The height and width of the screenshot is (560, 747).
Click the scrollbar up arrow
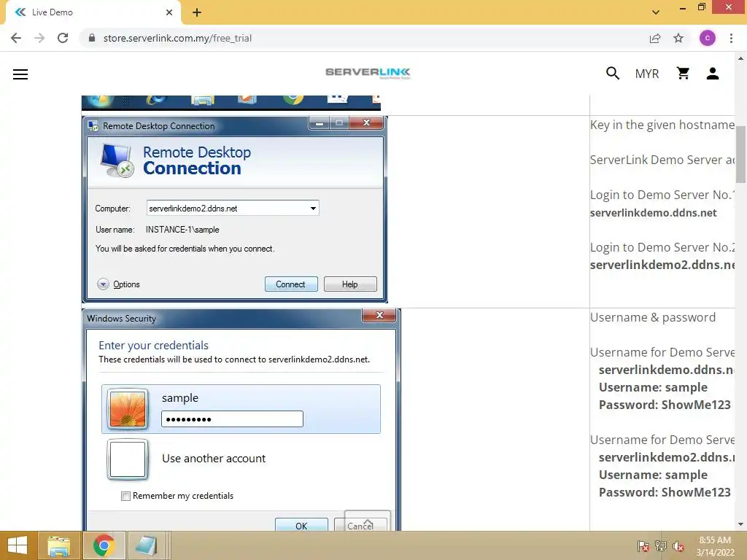click(740, 58)
